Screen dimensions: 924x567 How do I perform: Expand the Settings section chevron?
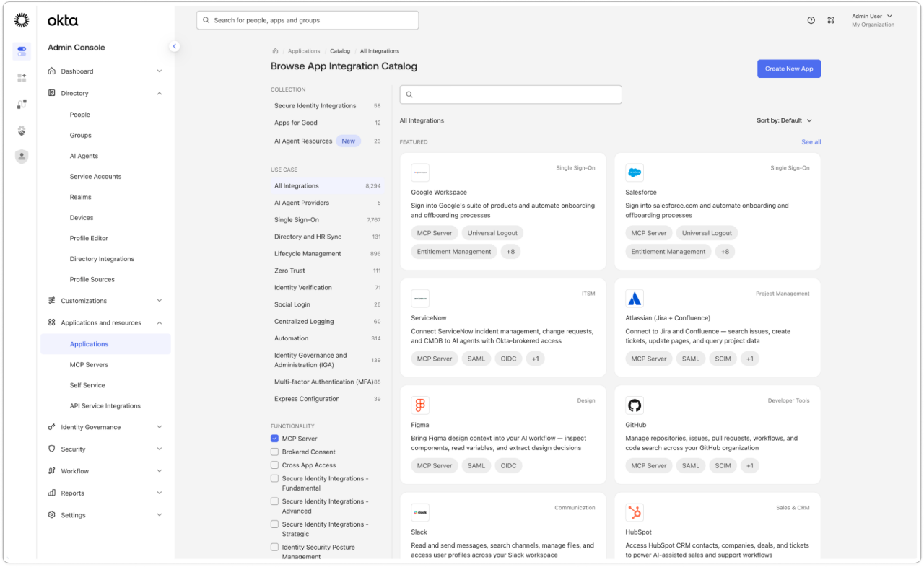(x=160, y=515)
